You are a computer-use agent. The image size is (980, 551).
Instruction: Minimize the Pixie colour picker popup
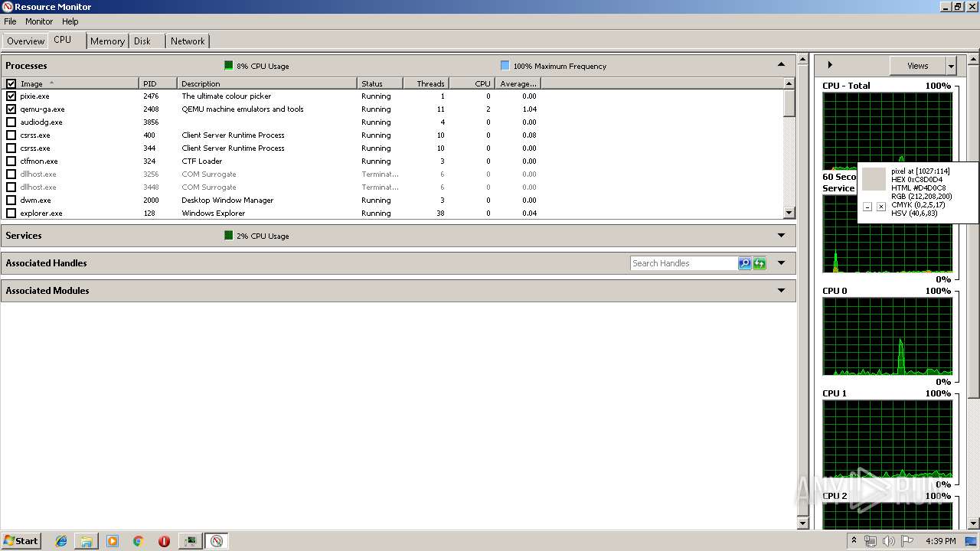867,207
